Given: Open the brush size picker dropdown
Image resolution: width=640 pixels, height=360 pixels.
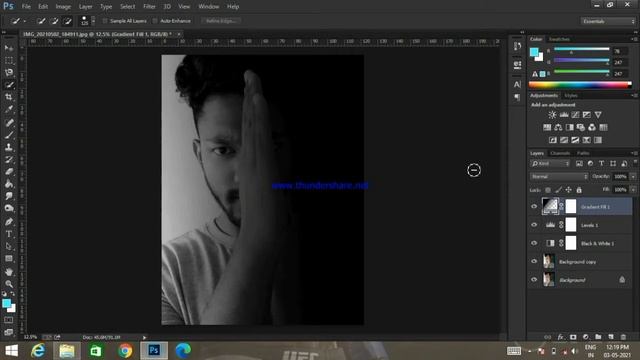Looking at the screenshot, I should [93, 21].
